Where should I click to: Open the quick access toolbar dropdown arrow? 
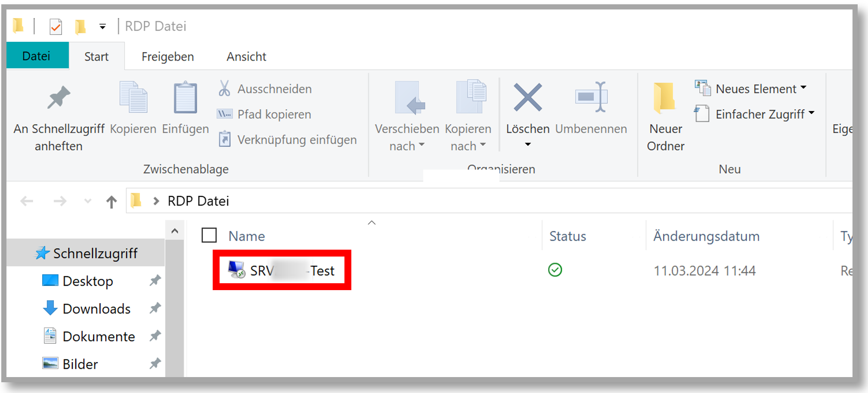click(102, 27)
